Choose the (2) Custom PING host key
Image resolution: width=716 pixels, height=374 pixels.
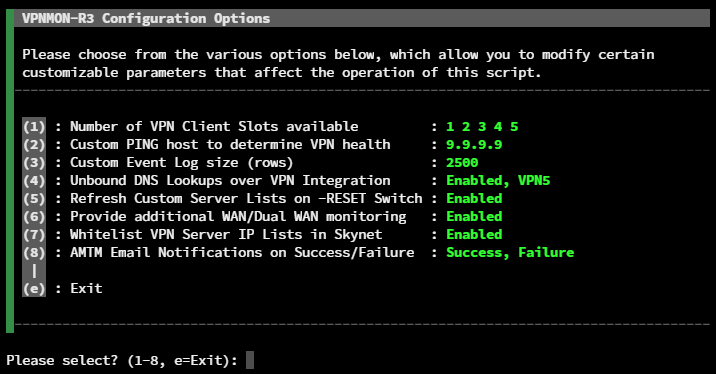click(34, 145)
